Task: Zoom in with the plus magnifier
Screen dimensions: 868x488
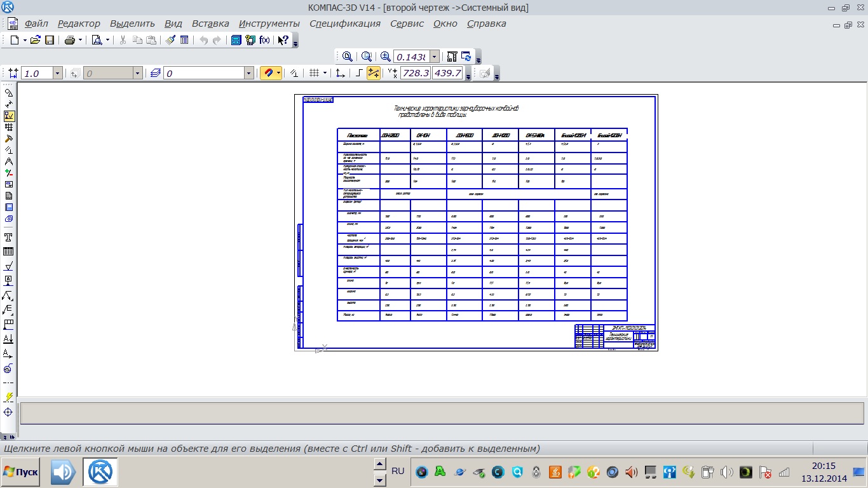Action: [x=385, y=56]
